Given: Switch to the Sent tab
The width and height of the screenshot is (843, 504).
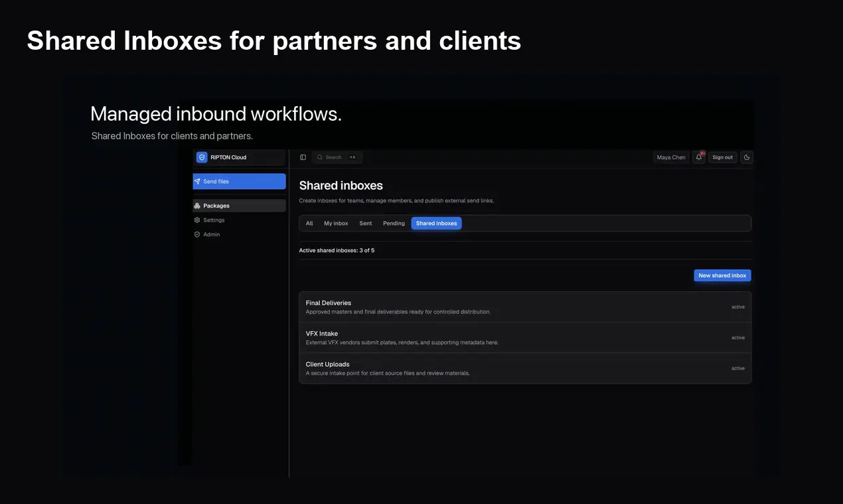Looking at the screenshot, I should [x=366, y=223].
